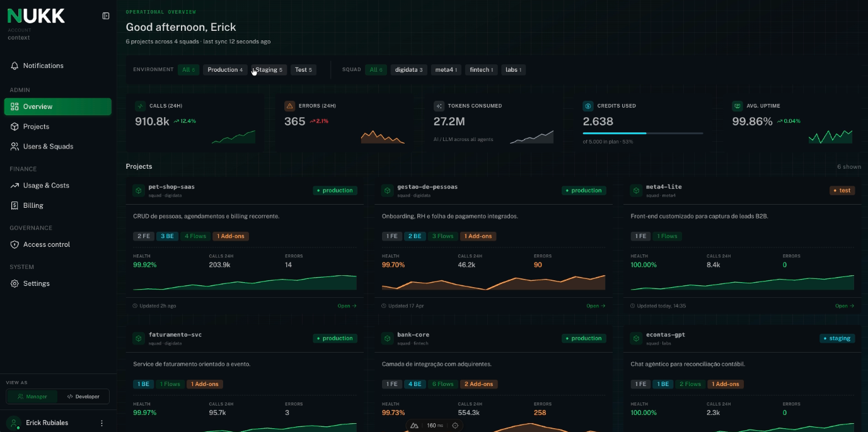
Task: Click the 'staging' badge on econtas-gpt
Action: coord(837,338)
